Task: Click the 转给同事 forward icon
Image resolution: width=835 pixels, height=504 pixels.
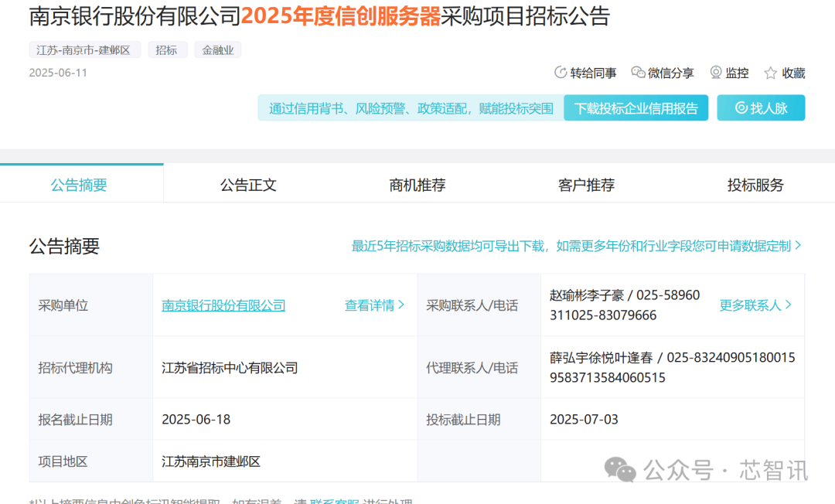Action: click(x=561, y=73)
